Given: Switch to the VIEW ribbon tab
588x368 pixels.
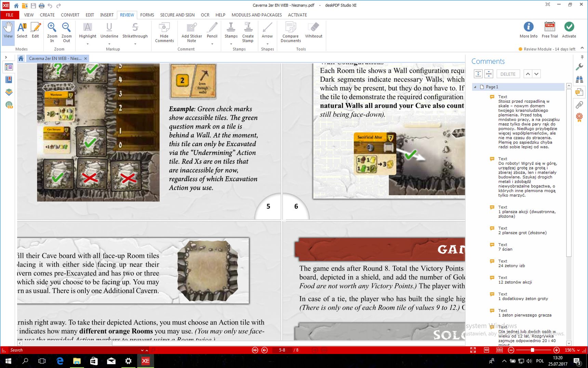Looking at the screenshot, I should 29,15.
